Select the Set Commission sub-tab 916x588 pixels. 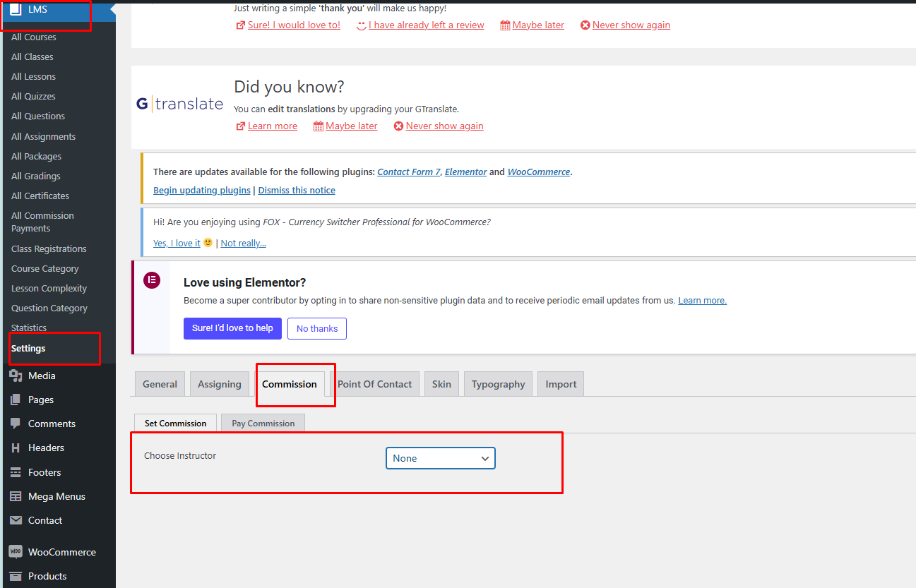click(x=175, y=423)
